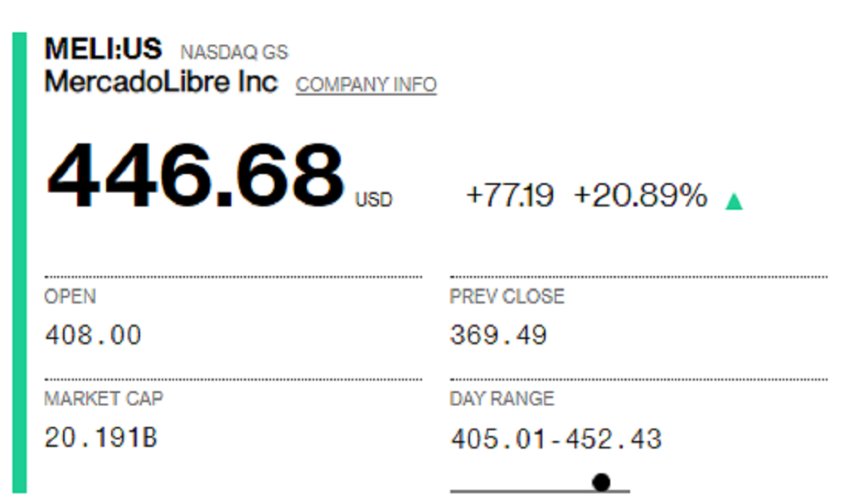Click the 446.68 current price
The width and height of the screenshot is (849, 504).
196,174
